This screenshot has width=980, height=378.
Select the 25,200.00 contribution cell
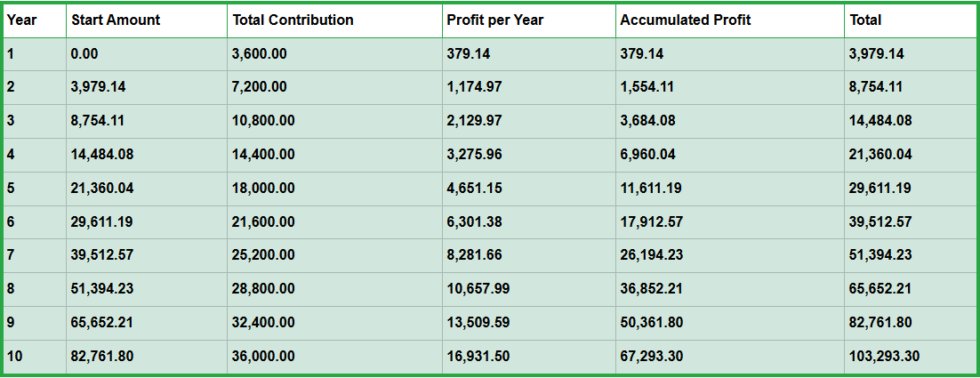click(x=262, y=255)
